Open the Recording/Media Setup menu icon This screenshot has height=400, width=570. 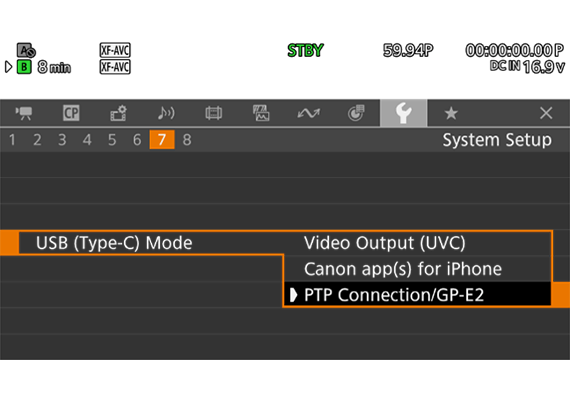119,113
